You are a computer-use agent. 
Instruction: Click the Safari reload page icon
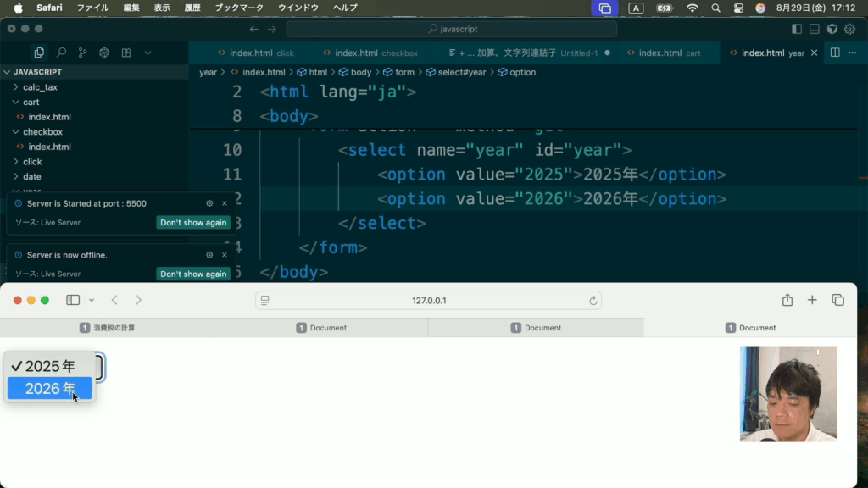point(593,301)
